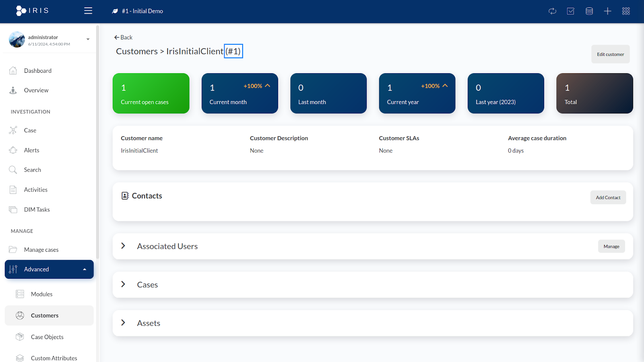This screenshot has height=362, width=644.
Task: Go to Alerts in the sidebar
Action: (31, 150)
